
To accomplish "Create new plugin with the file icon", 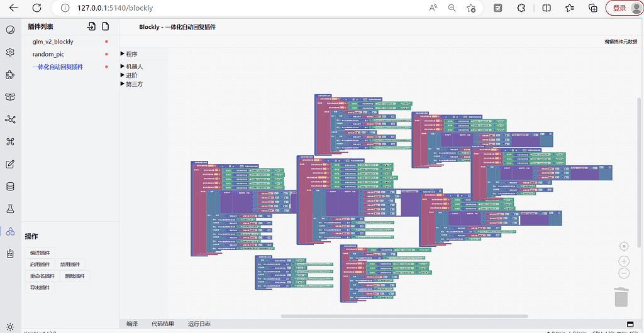I will pos(106,26).
